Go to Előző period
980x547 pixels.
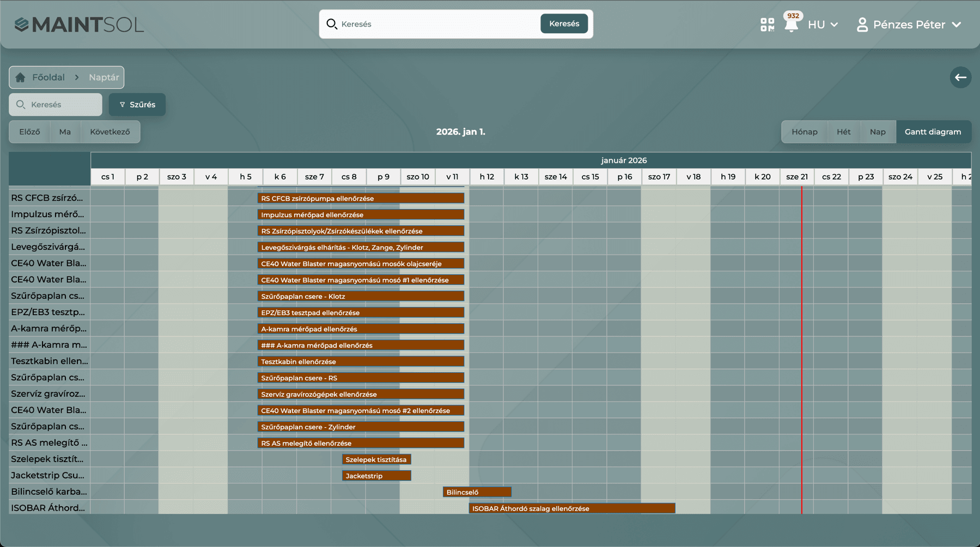pyautogui.click(x=30, y=132)
